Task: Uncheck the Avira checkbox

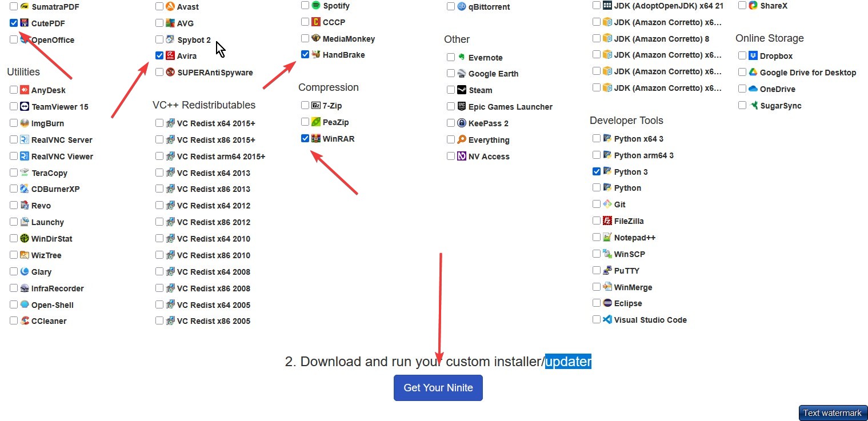Action: (159, 56)
